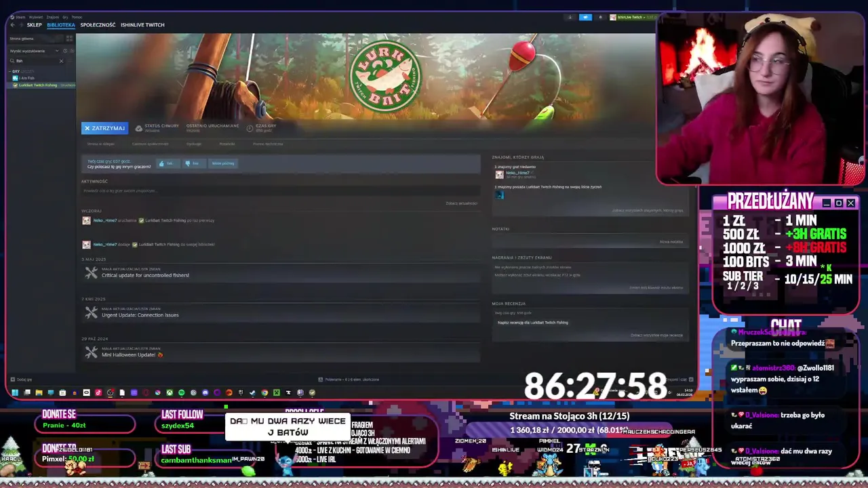Viewport: 868px width, 488px height.
Task: Click the wrench icon beside the Urgent Update entry
Action: click(x=92, y=312)
